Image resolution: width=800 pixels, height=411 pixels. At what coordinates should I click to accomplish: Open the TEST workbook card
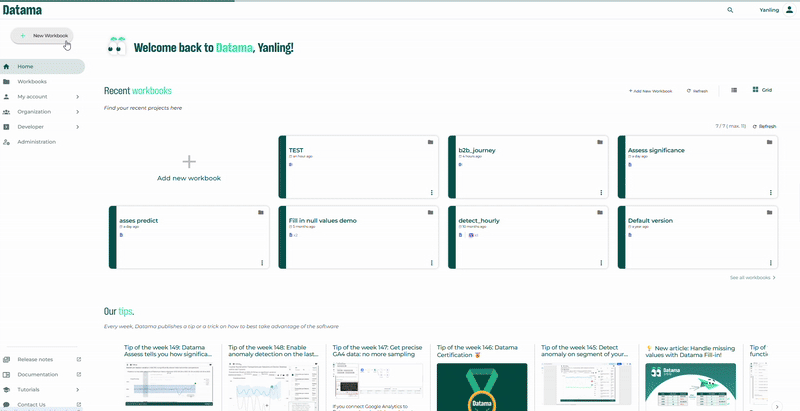[359, 167]
